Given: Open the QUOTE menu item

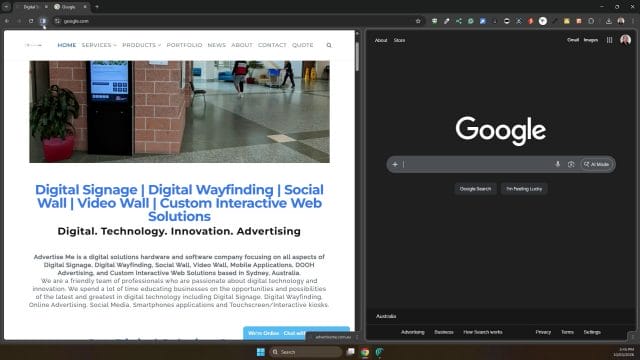Looking at the screenshot, I should point(302,45).
